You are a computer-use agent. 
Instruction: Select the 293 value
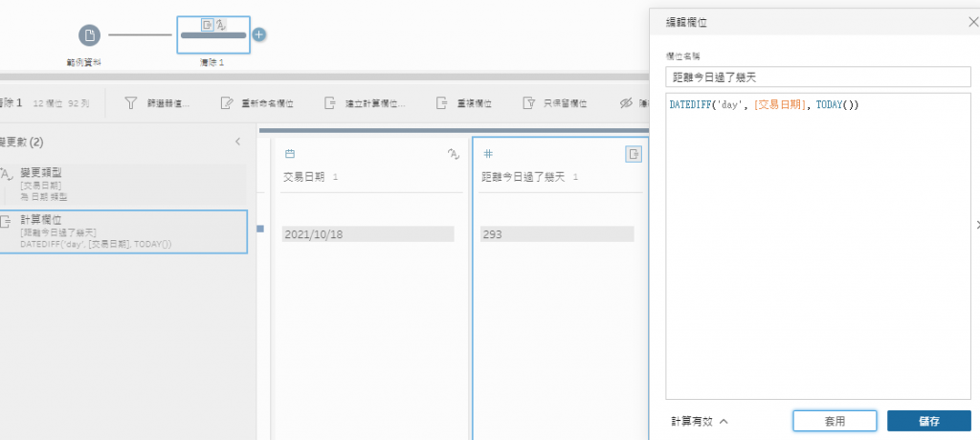557,234
